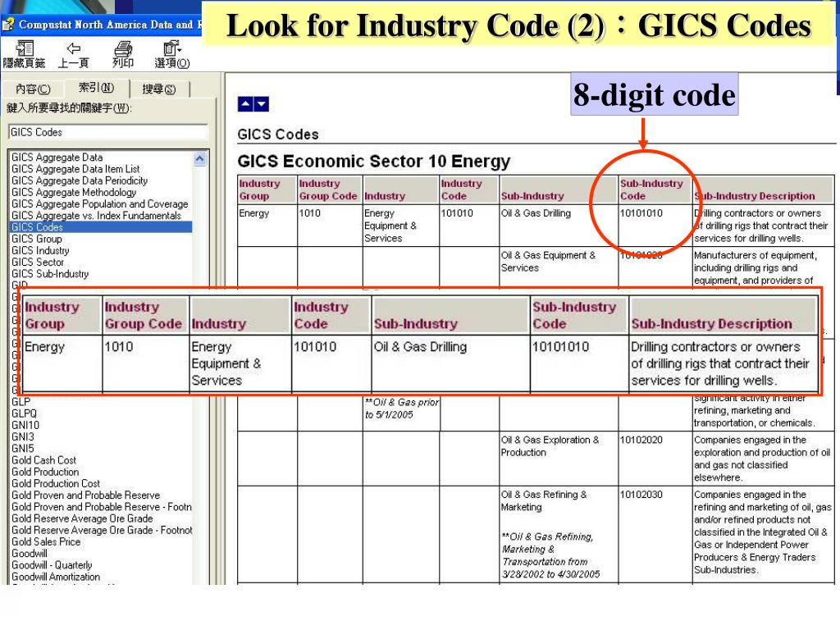Click the Print toolbar icon
Screen dimensions: 840x630
(123, 55)
